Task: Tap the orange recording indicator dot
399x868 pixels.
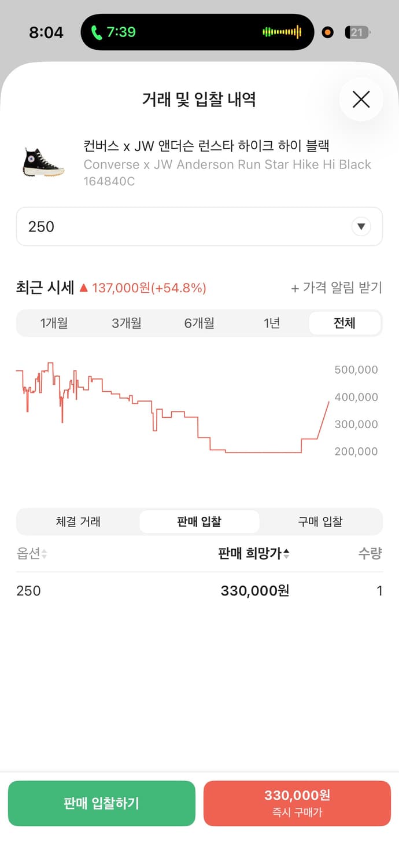Action: [327, 32]
